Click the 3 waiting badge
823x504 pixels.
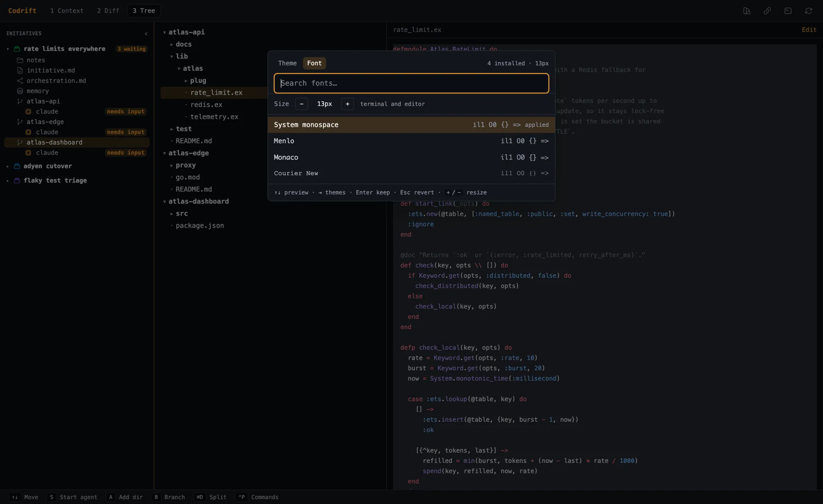point(132,49)
